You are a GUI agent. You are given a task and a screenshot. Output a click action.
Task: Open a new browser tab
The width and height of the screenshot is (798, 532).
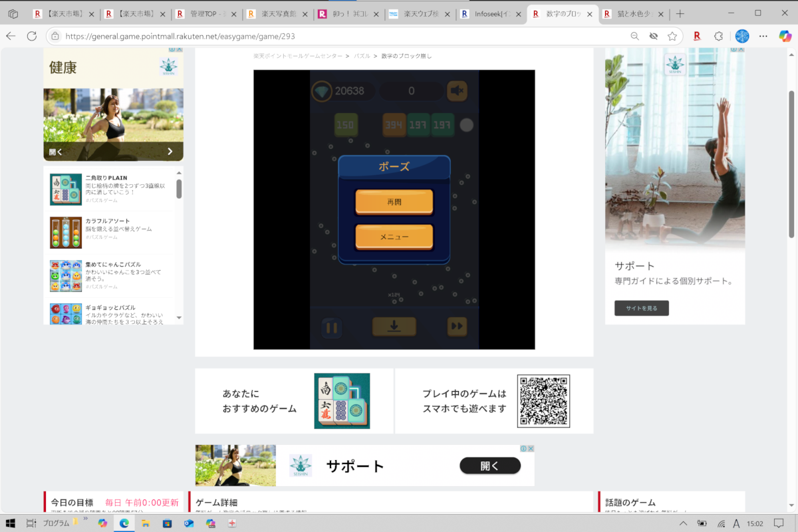[680, 13]
